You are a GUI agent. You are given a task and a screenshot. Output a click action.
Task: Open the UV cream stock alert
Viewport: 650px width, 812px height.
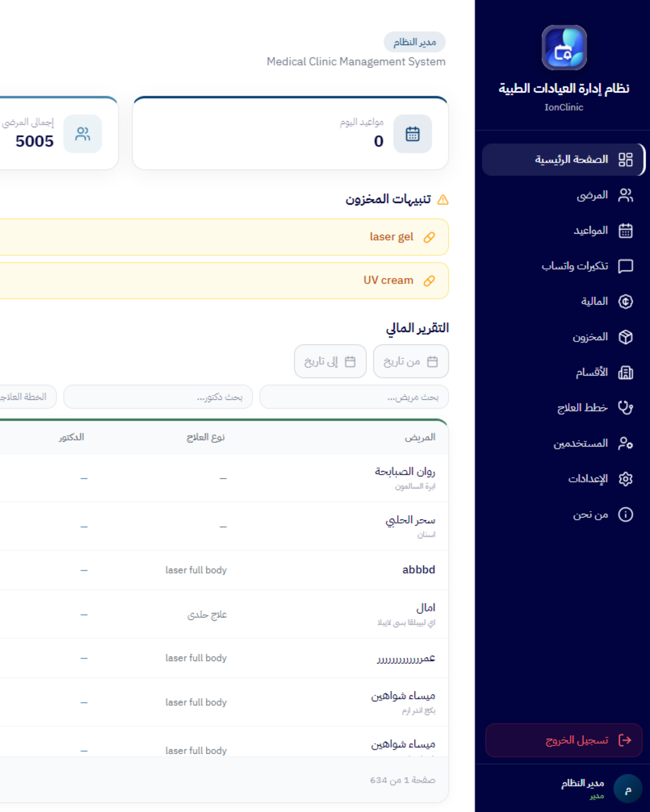coord(224,281)
